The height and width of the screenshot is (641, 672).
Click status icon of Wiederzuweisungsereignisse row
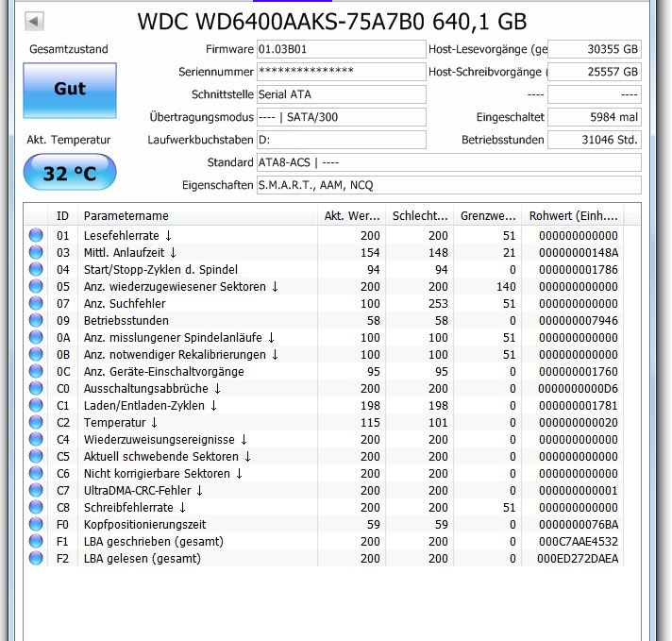(x=36, y=439)
